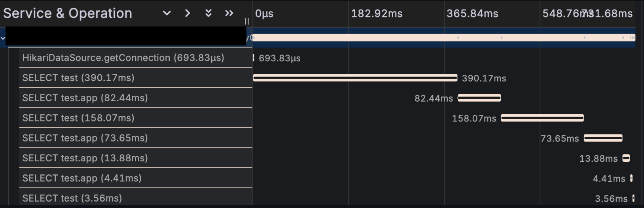
Task: Click the root span's full-width timeline bar
Action: pyautogui.click(x=443, y=38)
